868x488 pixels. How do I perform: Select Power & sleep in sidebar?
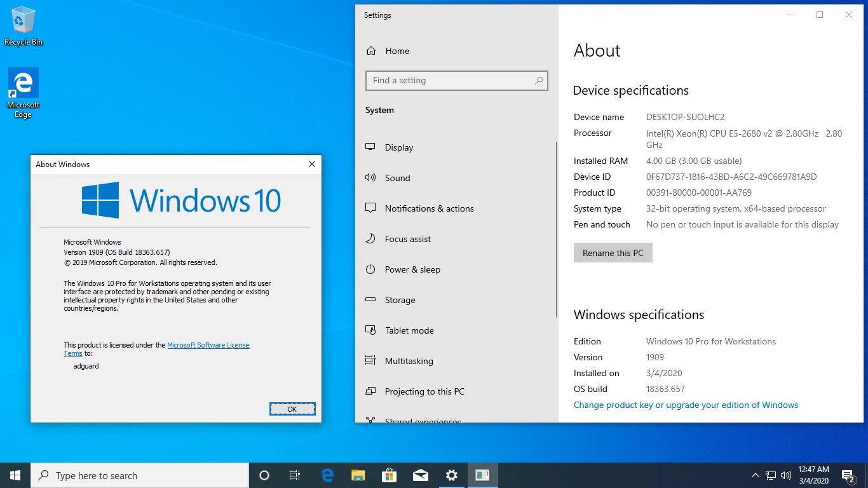pyautogui.click(x=413, y=269)
